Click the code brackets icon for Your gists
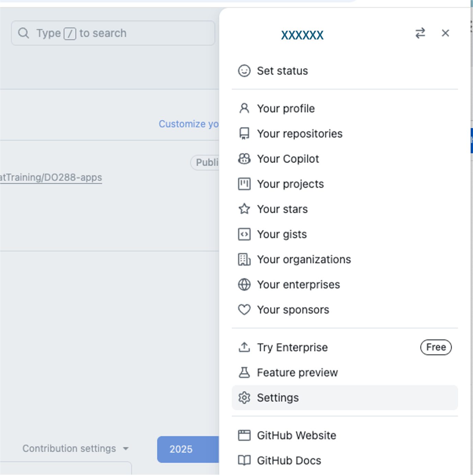This screenshot has height=476, width=473. 244,234
